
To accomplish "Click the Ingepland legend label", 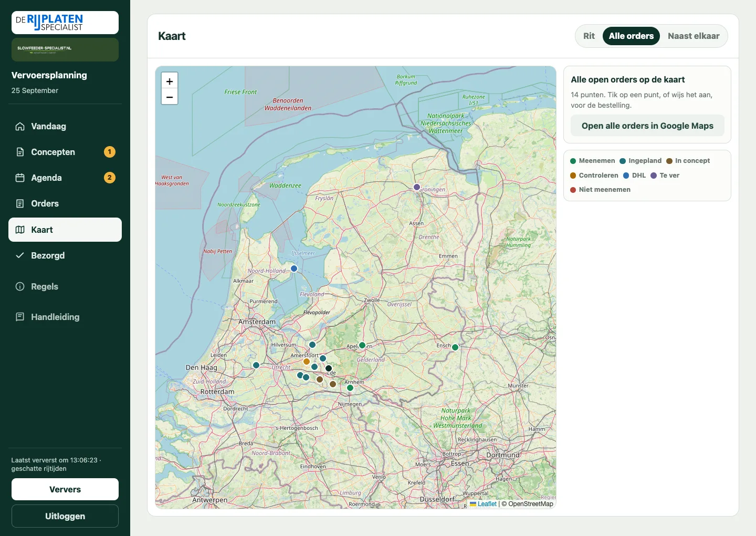I will tap(645, 161).
